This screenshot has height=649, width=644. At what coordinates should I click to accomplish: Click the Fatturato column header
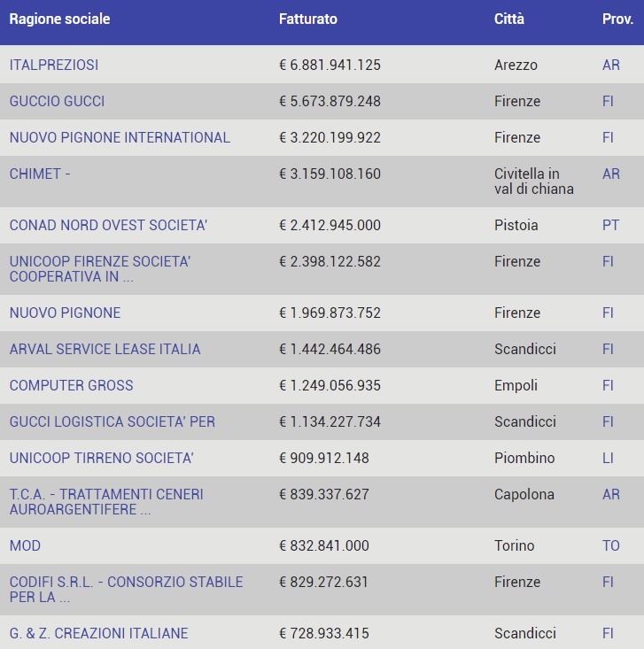[x=307, y=19]
